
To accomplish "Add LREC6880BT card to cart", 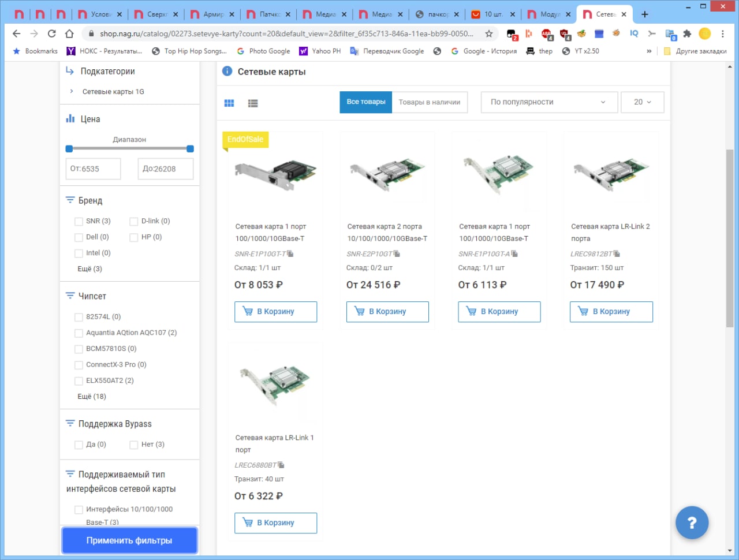I will 275,523.
